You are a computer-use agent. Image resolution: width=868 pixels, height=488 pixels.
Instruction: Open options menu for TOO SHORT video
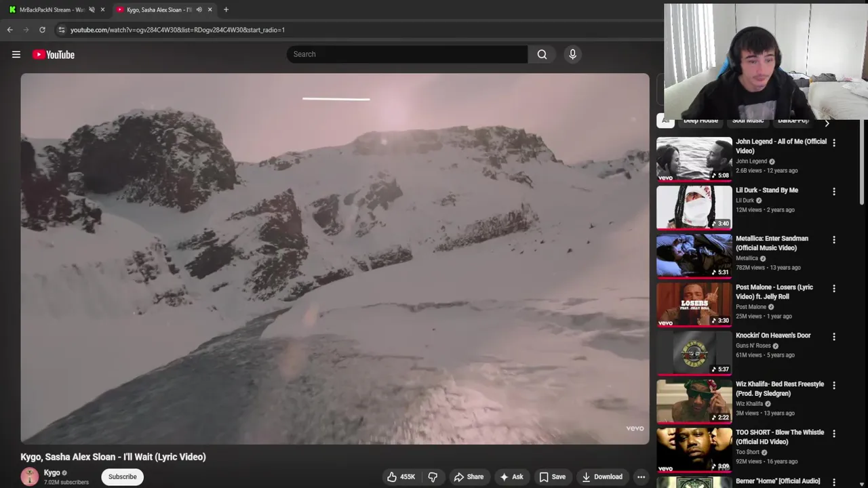tap(834, 434)
